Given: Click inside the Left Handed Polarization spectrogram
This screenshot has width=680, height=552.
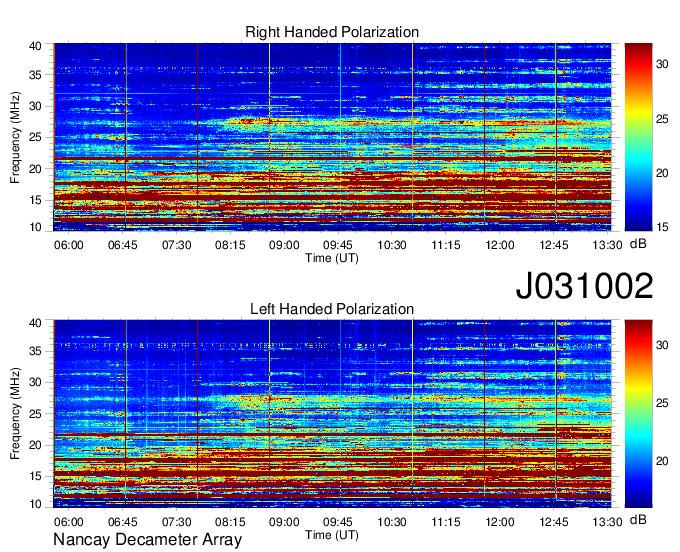Looking at the screenshot, I should tap(332, 414).
